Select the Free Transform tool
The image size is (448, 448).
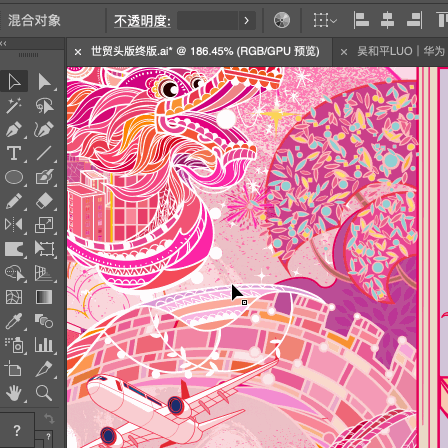click(x=45, y=249)
